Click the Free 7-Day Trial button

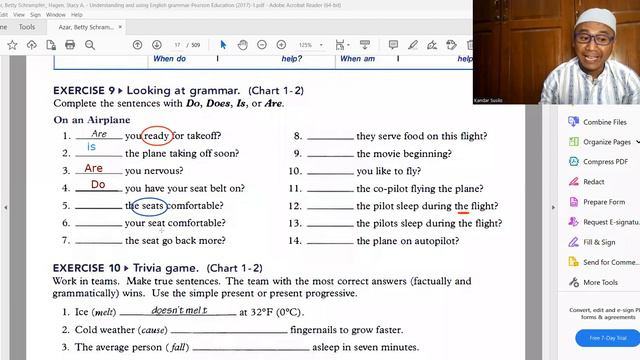pyautogui.click(x=608, y=338)
